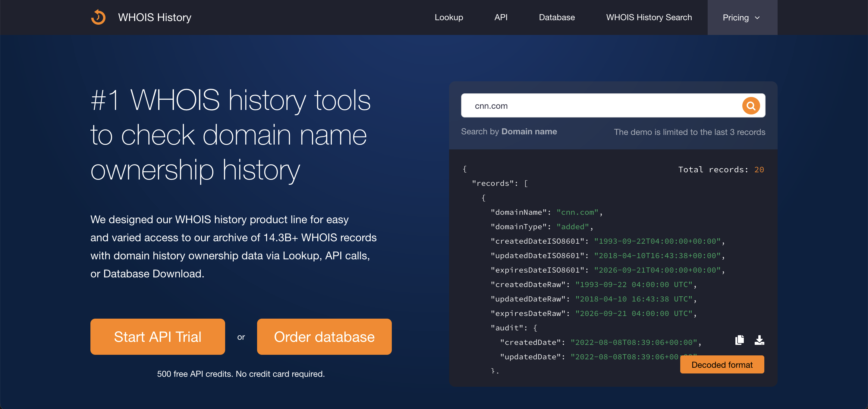Click the WHOIS History brand title
The height and width of the screenshot is (409, 868).
coord(154,17)
